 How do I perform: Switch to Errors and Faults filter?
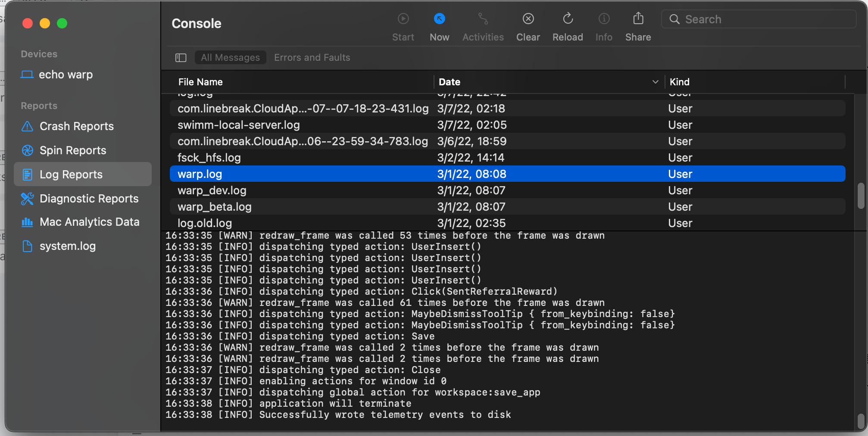point(312,57)
